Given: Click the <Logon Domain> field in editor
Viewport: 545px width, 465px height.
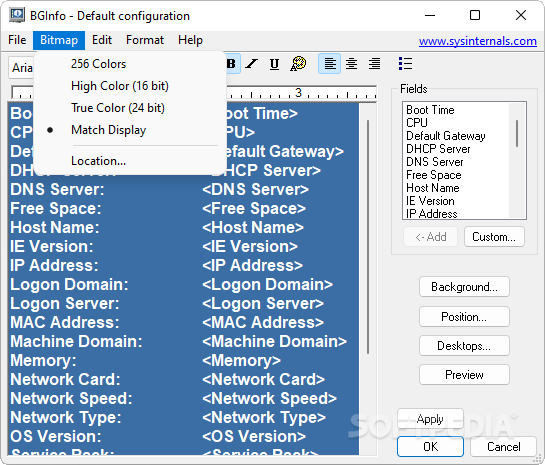Looking at the screenshot, I should pyautogui.click(x=267, y=284).
